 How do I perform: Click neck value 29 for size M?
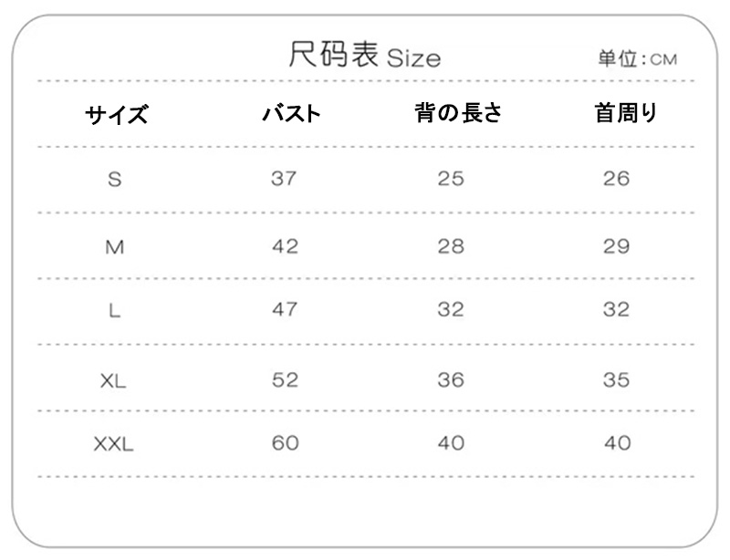pyautogui.click(x=617, y=246)
